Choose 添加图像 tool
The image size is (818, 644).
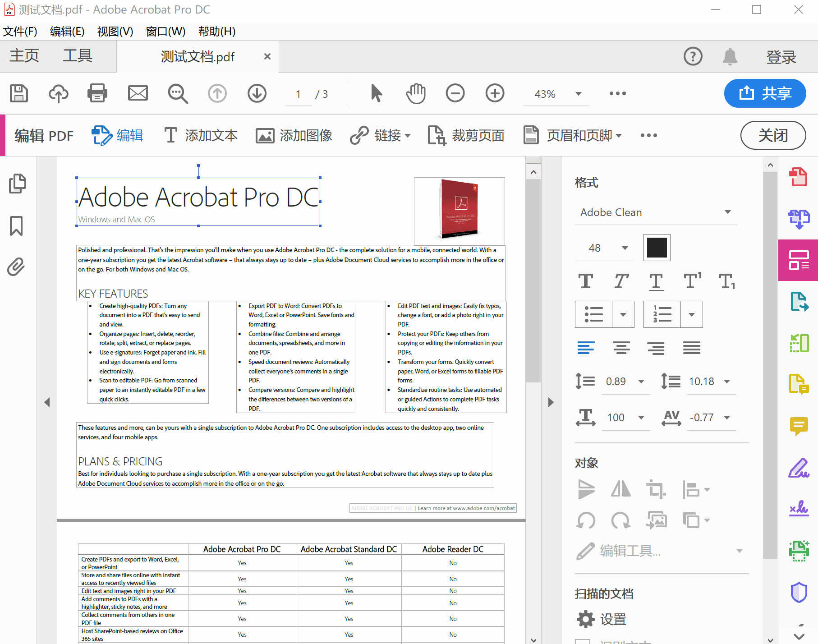294,135
